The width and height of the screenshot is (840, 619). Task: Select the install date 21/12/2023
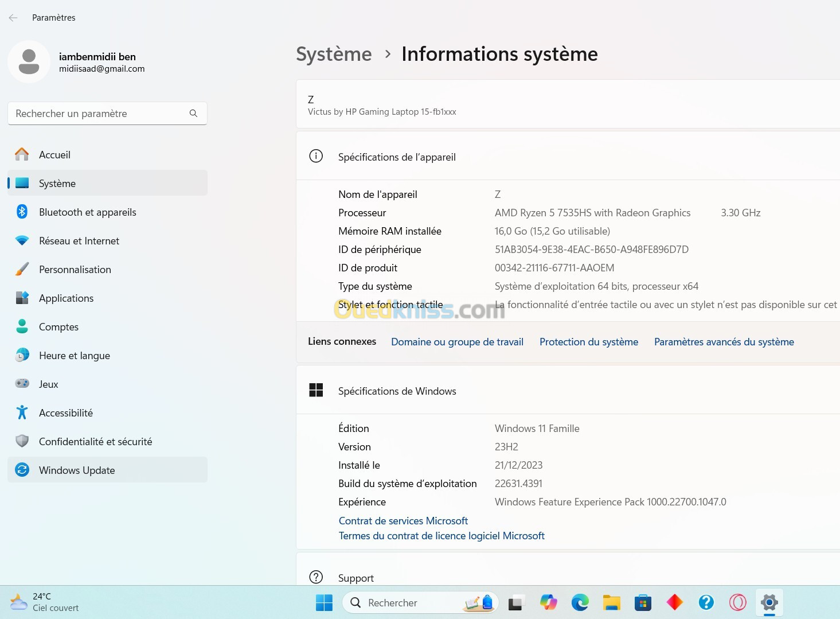pos(518,465)
